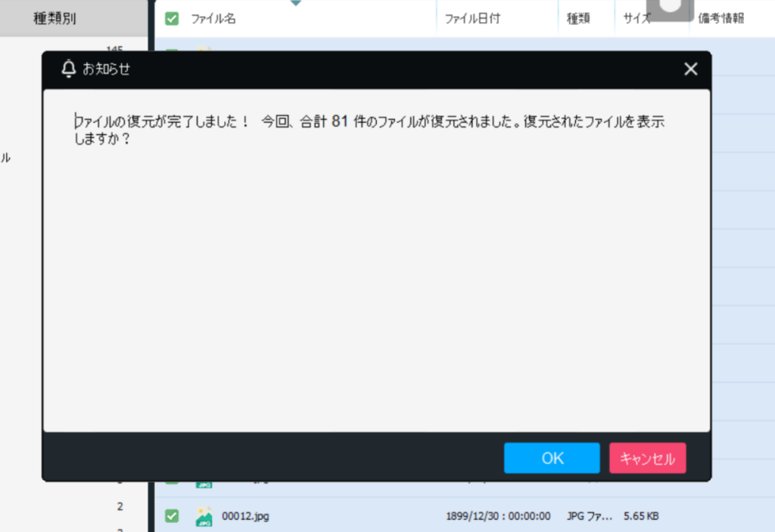This screenshot has height=532, width=775.
Task: Select the 00012.jpg file name
Action: tap(245, 516)
